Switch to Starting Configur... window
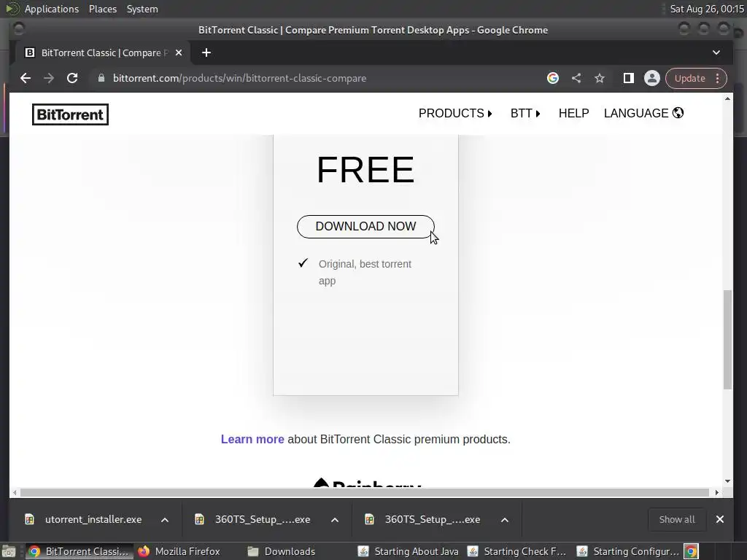The width and height of the screenshot is (747, 560). point(627,551)
